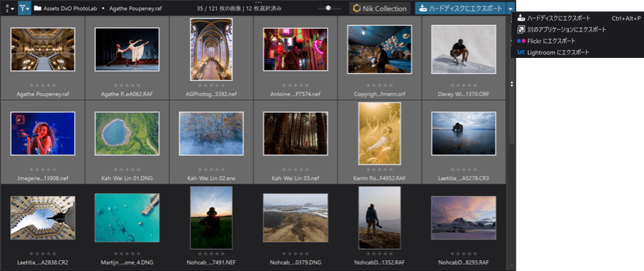The width and height of the screenshot is (644, 271).
Task: Select the singer on blue stage thumbnail
Action: 43,134
